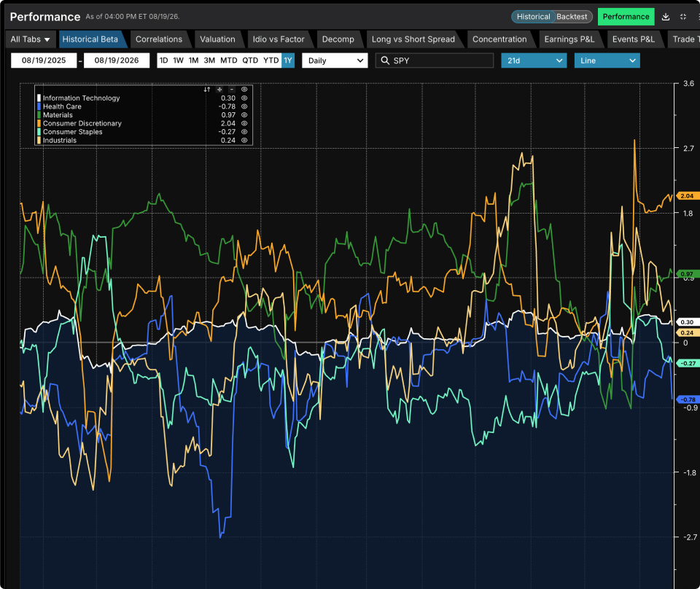Open the Daily frequency dropdown

click(335, 61)
